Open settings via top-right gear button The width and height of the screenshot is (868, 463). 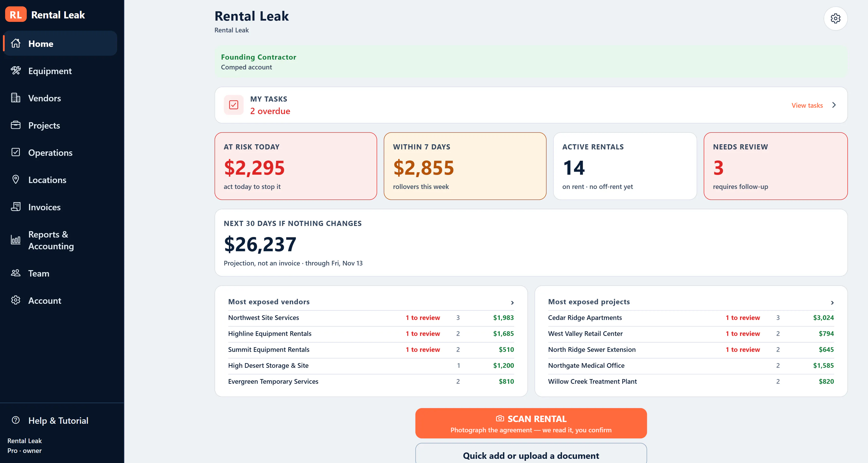[x=835, y=19]
